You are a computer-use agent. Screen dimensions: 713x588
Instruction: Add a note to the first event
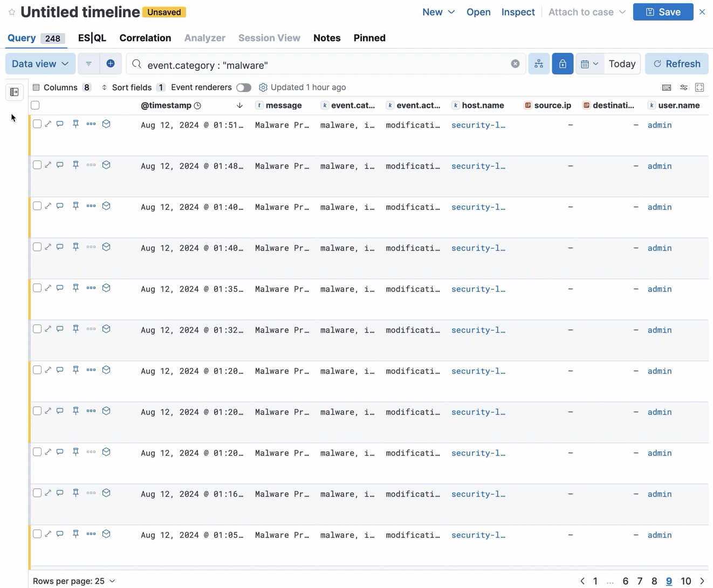[60, 124]
